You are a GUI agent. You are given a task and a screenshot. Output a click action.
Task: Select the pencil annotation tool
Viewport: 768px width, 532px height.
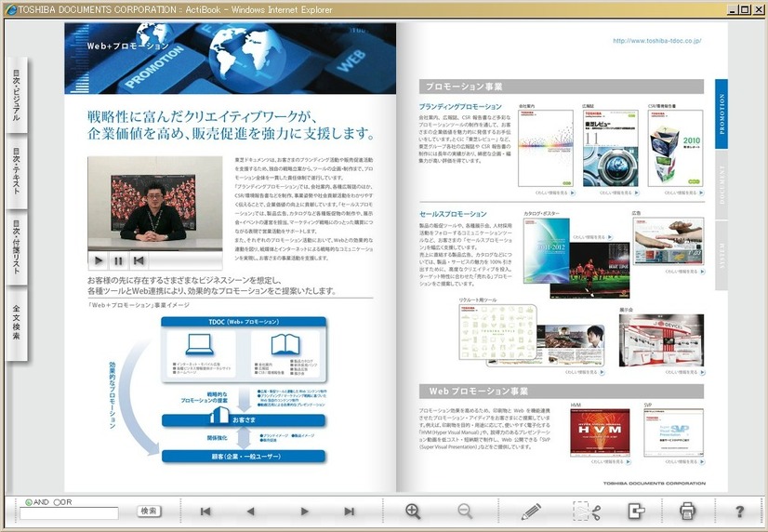coord(532,511)
